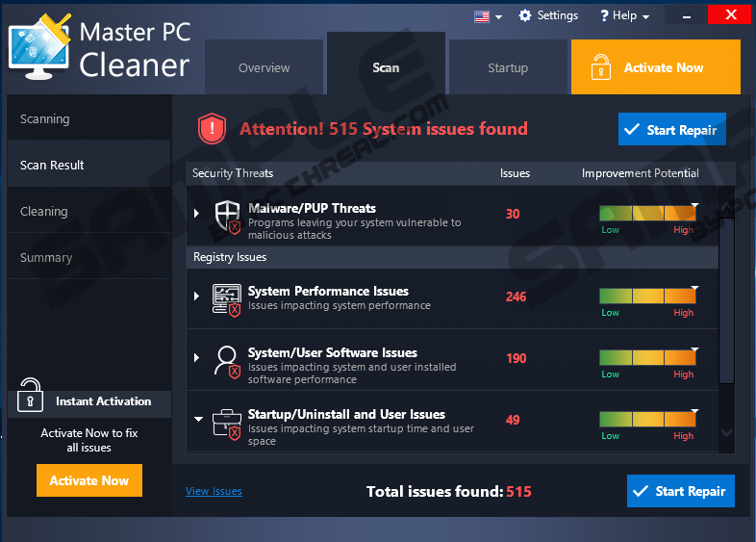Click the Startup/Uninstall briefcase icon
756x542 pixels.
pyautogui.click(x=227, y=422)
